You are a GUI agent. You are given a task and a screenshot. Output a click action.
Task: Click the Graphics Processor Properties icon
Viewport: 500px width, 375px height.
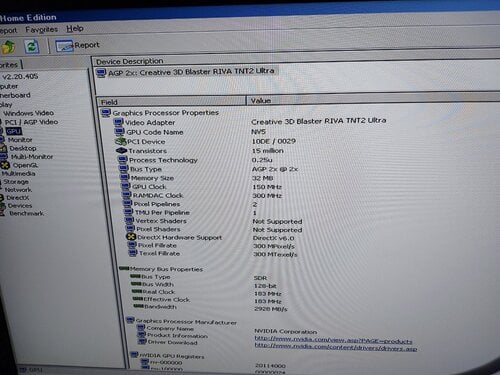pyautogui.click(x=106, y=113)
